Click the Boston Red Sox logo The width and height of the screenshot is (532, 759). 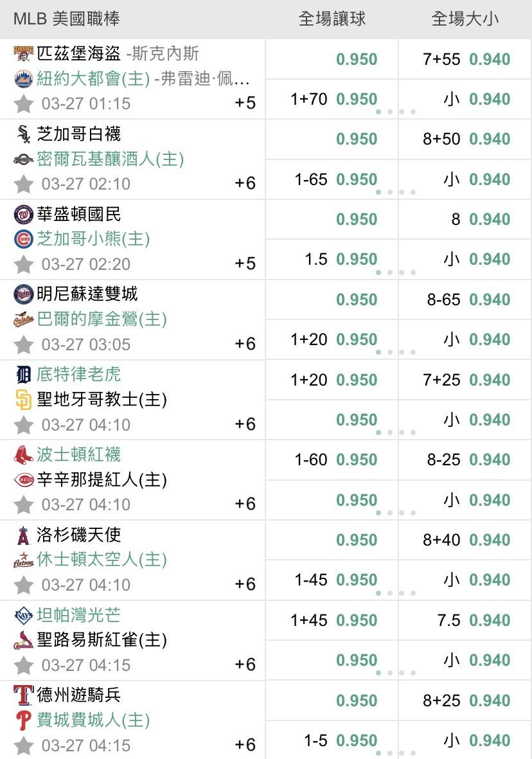(x=22, y=454)
